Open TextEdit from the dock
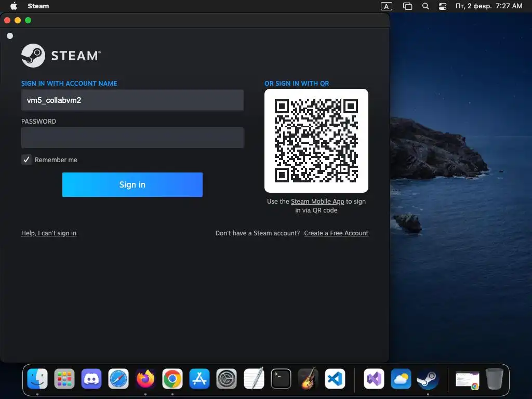Screen dimensions: 532x399 point(254,379)
